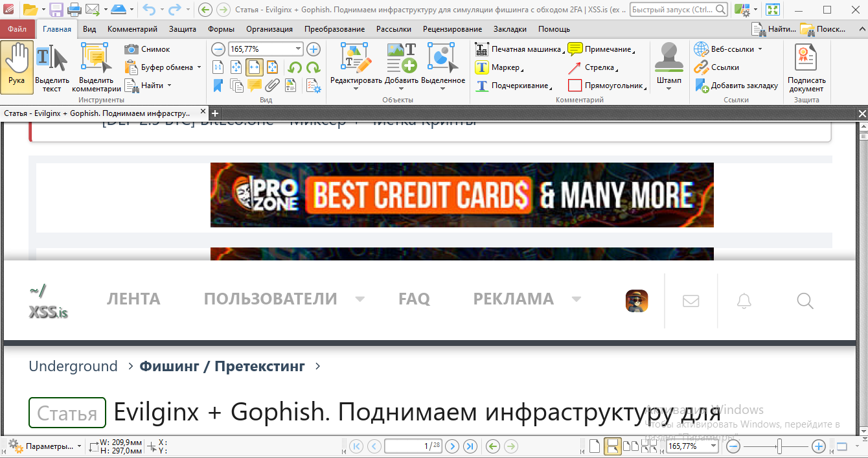Open the Помощь ribbon tab

click(x=554, y=29)
